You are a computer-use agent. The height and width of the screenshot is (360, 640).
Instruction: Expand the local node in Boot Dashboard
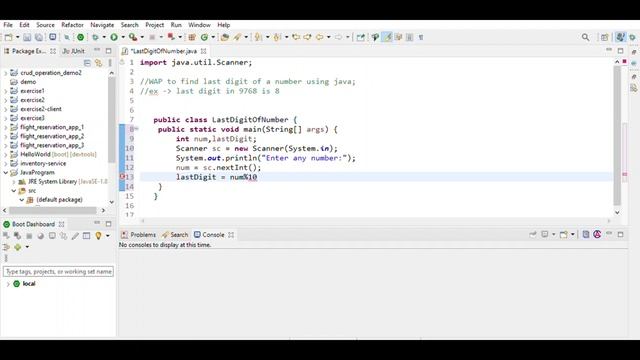click(8, 284)
